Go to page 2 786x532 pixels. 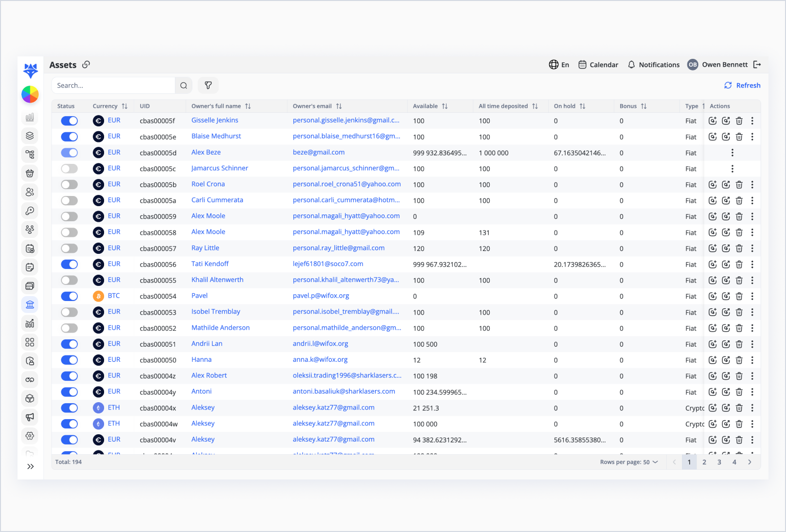pos(704,462)
